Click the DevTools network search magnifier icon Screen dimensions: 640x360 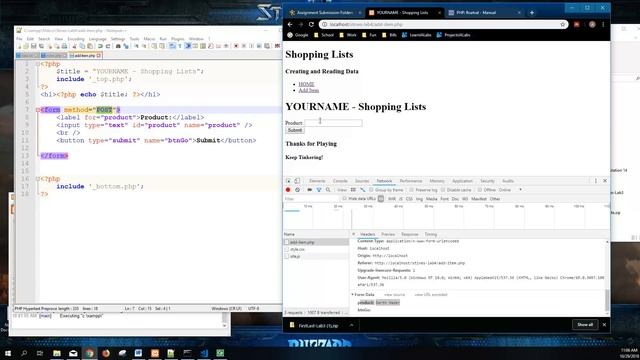(328, 190)
